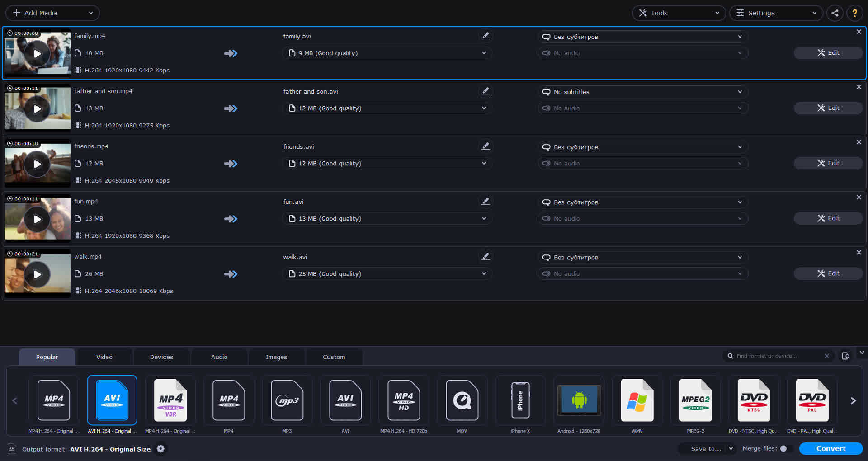Select the Android 1280x720 preset
Image resolution: width=868 pixels, height=461 pixels.
pos(579,400)
